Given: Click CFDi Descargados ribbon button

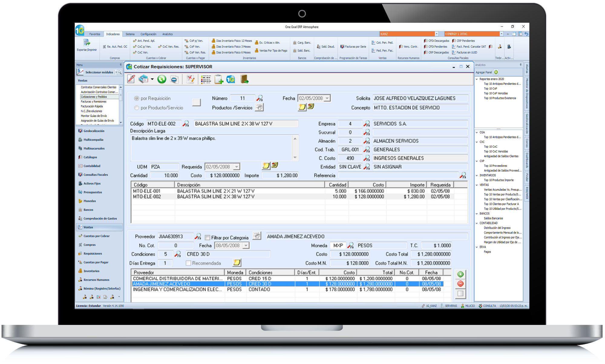Looking at the screenshot, I should (x=436, y=41).
